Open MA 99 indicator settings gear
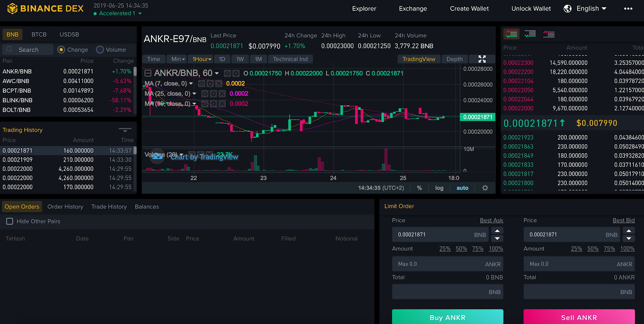Viewport: 644px width, 324px height. [213, 104]
